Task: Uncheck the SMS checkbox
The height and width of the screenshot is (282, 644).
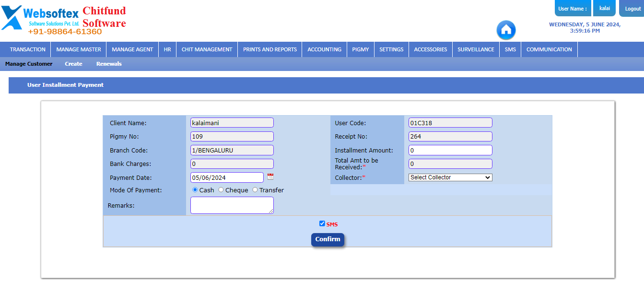Action: (322, 223)
